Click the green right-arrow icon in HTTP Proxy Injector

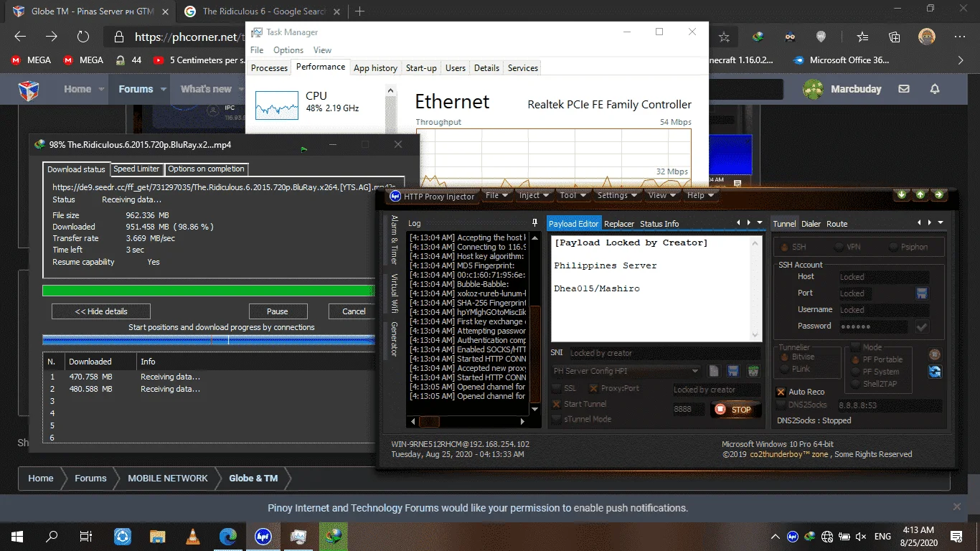pos(938,194)
